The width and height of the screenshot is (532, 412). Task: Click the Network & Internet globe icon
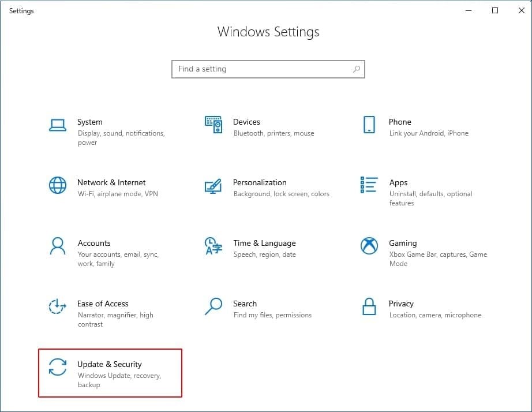pyautogui.click(x=58, y=185)
